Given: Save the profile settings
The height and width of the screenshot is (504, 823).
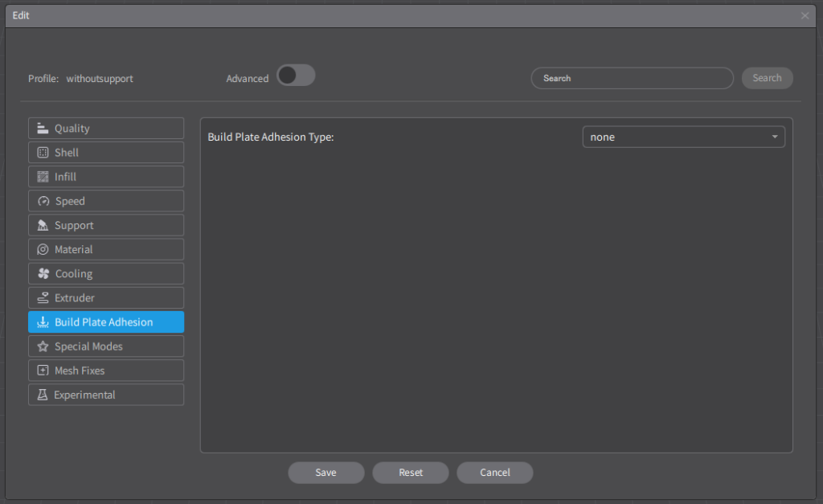Looking at the screenshot, I should (x=326, y=473).
